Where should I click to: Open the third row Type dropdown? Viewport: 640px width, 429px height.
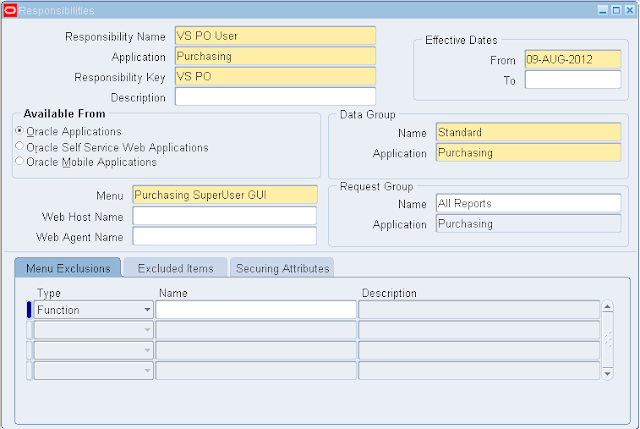pyautogui.click(x=93, y=350)
